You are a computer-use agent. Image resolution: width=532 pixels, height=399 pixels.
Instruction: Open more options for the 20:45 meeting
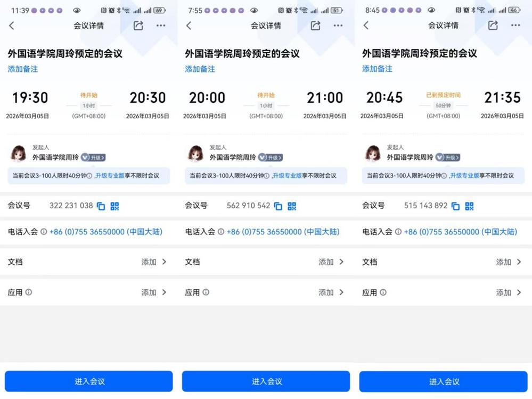515,26
